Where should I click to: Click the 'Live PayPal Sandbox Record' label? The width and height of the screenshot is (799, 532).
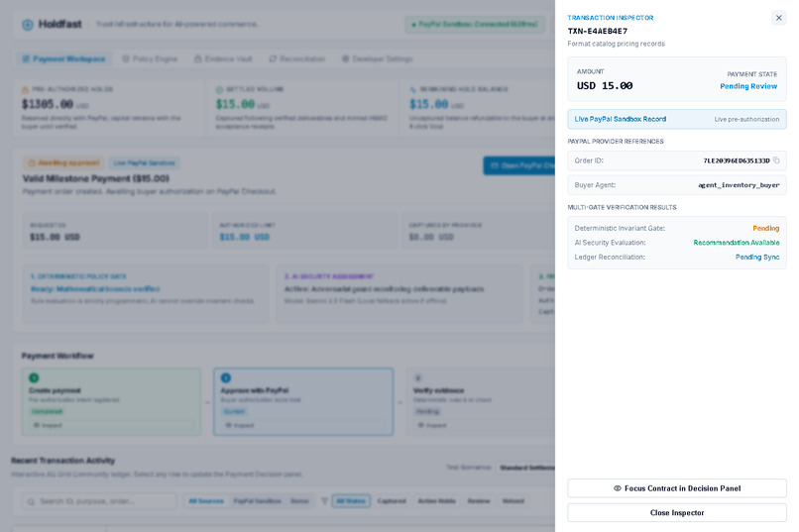(x=621, y=119)
